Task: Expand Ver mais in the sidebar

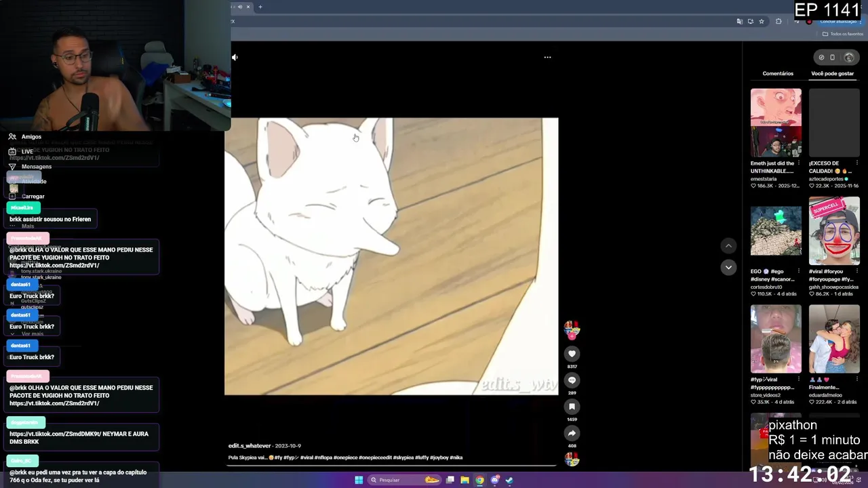Action: point(33,334)
